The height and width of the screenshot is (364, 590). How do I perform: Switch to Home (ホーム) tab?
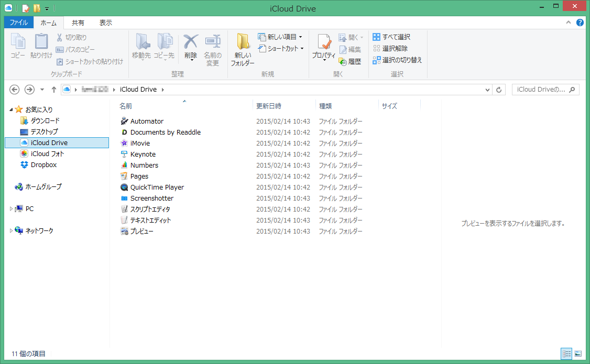pos(49,23)
